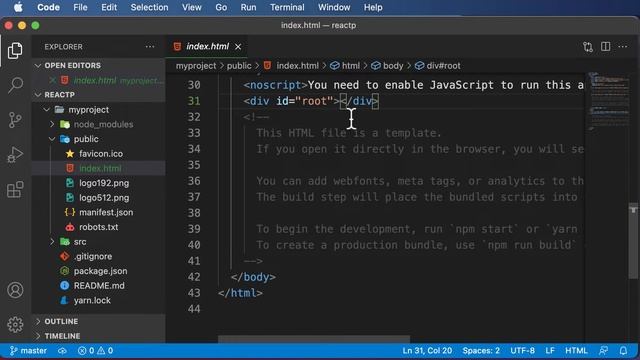640x360 pixels.
Task: Click the editor vertical scrollbar thumb
Action: tap(633, 241)
